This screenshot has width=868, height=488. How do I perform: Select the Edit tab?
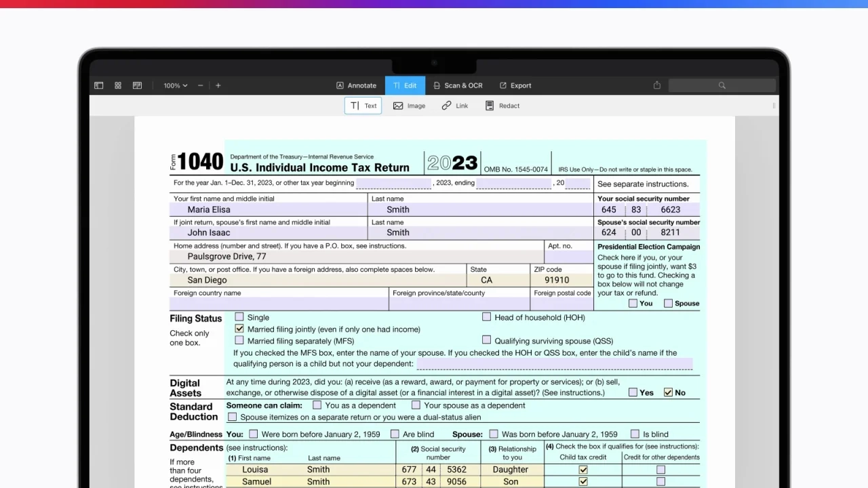tap(405, 85)
